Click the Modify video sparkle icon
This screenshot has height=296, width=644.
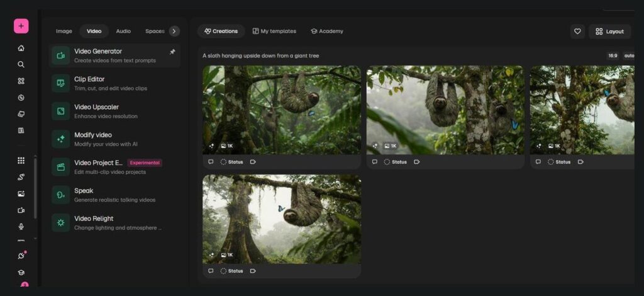point(61,139)
